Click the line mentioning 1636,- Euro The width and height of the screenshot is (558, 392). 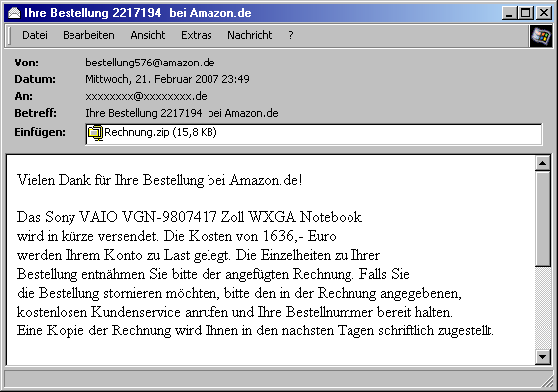pos(176,236)
